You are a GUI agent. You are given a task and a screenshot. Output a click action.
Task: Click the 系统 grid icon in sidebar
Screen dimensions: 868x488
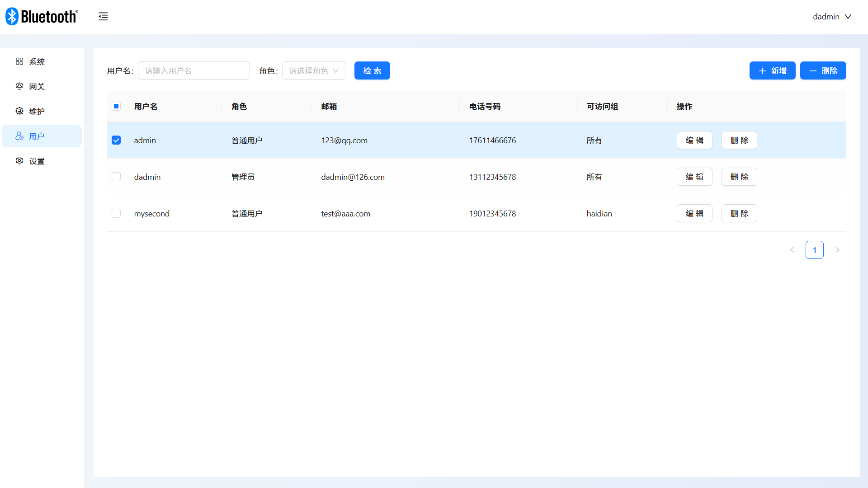click(x=19, y=61)
